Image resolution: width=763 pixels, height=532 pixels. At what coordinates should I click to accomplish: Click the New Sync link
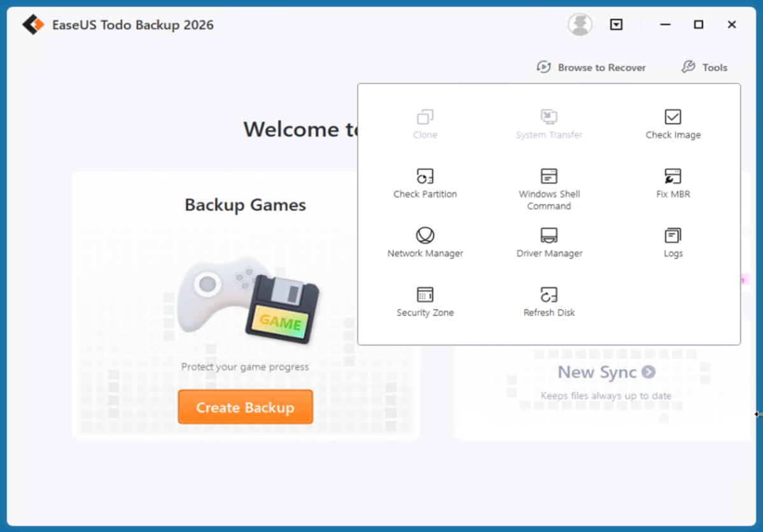click(x=606, y=372)
